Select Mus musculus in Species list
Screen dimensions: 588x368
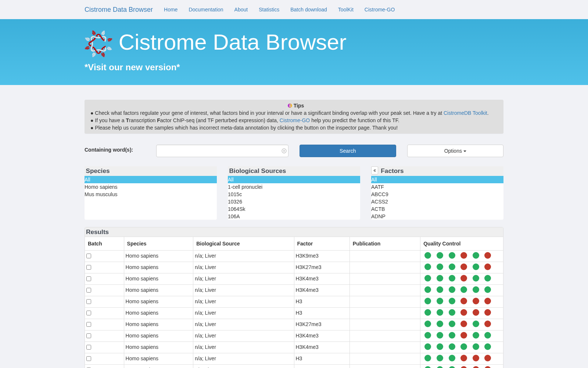[x=151, y=194]
